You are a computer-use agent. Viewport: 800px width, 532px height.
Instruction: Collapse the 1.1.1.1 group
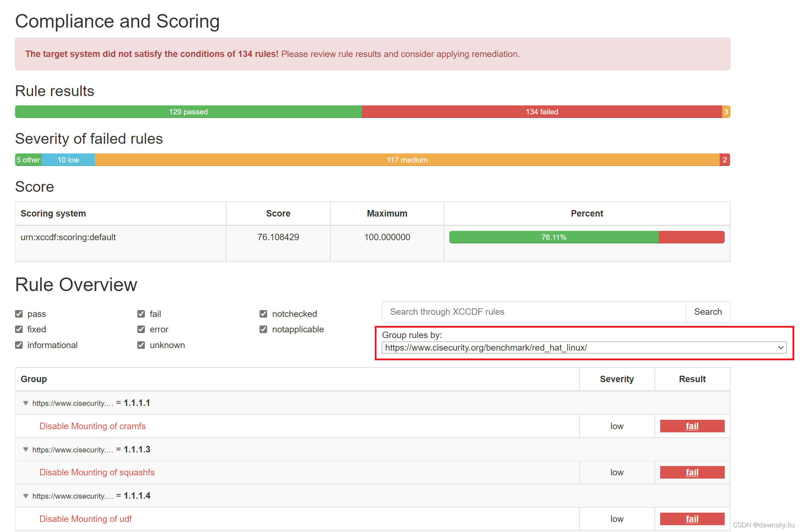tap(25, 403)
